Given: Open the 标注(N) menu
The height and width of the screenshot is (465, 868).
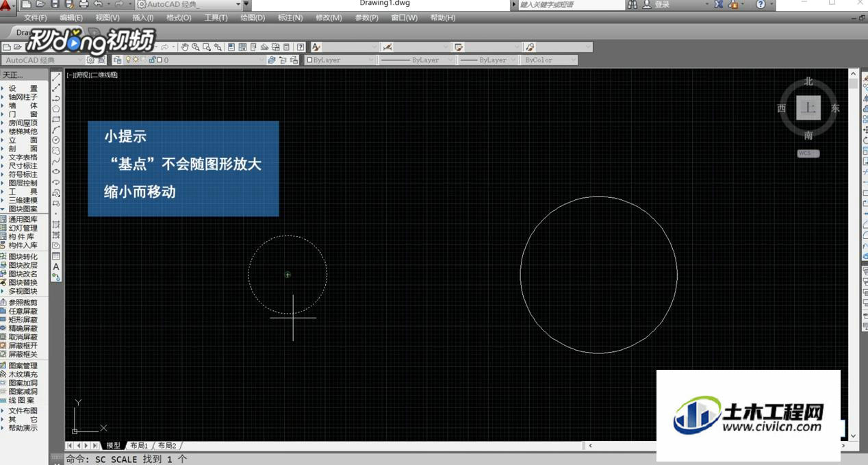Looking at the screenshot, I should (290, 18).
